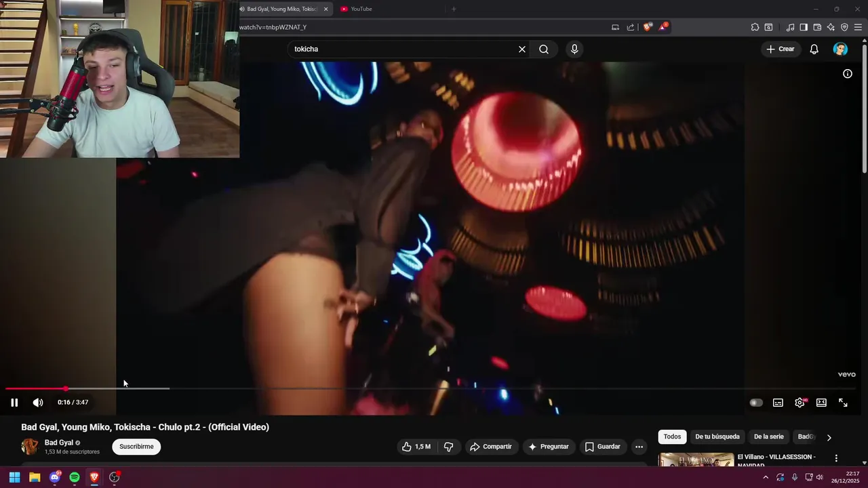Open Brave Shields lion icon
Image resolution: width=868 pixels, height=488 pixels.
pyautogui.click(x=648, y=27)
